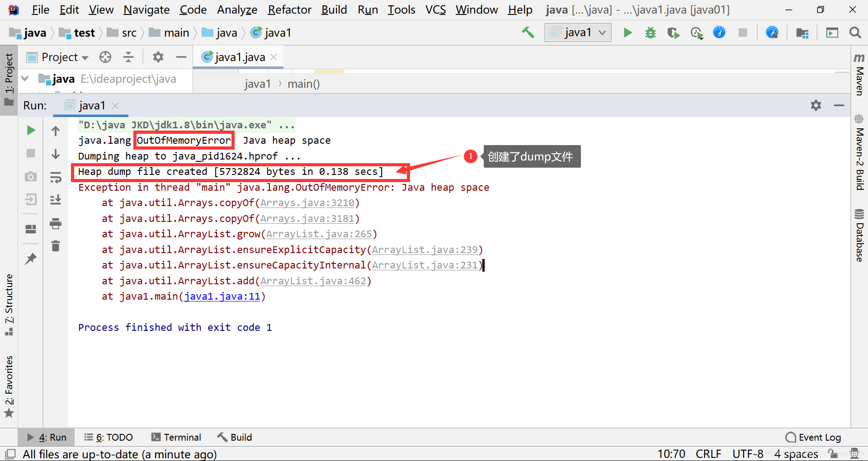
Task: Click the locate target crosshair in Project panel
Action: pyautogui.click(x=105, y=57)
